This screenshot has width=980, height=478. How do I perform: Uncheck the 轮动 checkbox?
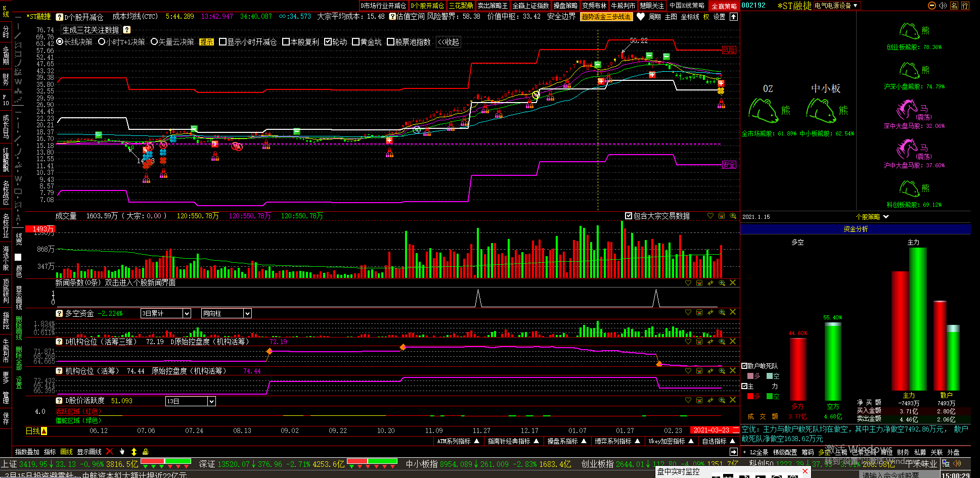(328, 42)
